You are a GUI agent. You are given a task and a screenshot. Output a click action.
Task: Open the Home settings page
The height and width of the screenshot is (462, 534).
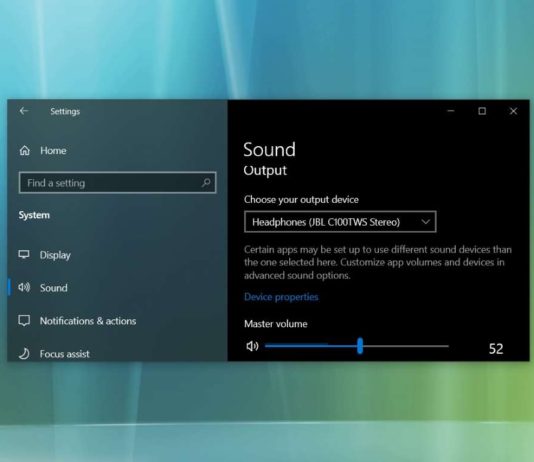(53, 150)
